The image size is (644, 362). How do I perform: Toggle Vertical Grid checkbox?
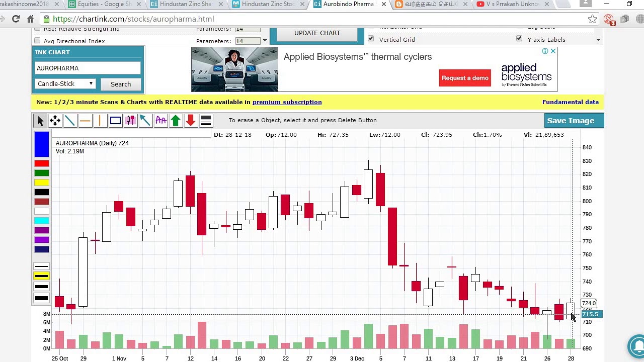tap(371, 39)
